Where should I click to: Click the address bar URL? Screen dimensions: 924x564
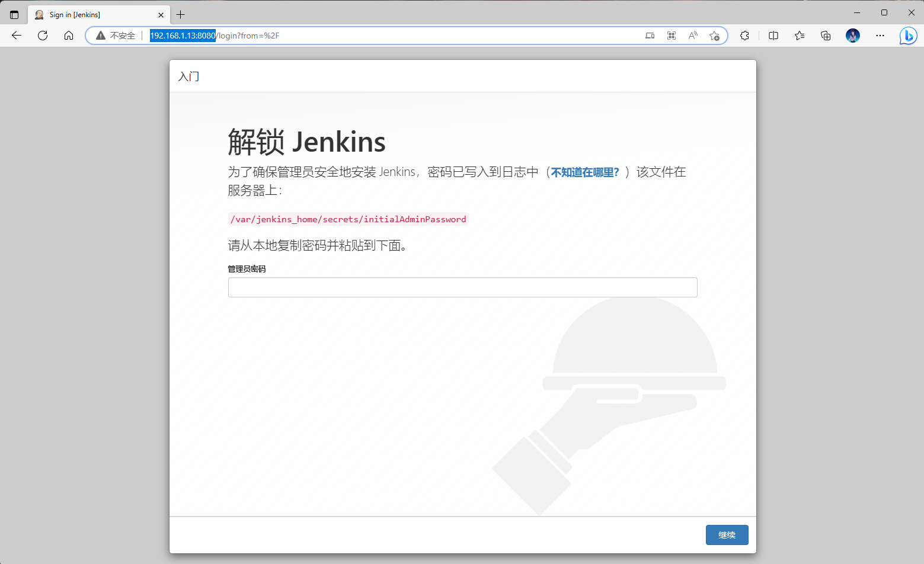click(215, 36)
